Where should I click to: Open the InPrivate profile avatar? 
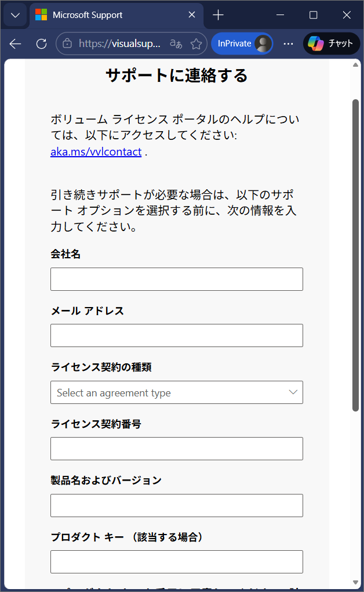tap(263, 44)
